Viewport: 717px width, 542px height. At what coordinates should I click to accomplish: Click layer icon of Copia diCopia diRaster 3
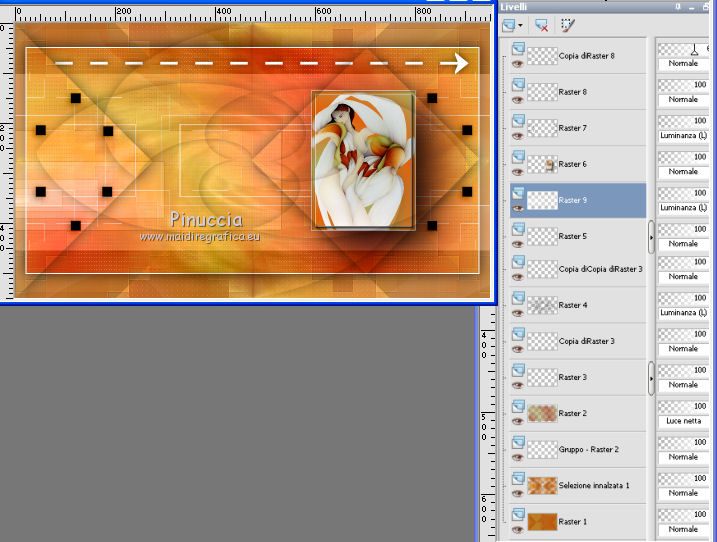[518, 262]
